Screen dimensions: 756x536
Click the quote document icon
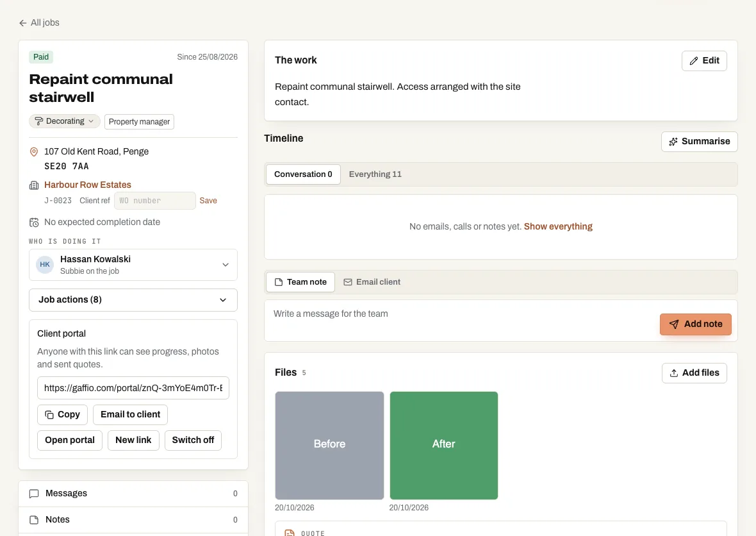[290, 533]
